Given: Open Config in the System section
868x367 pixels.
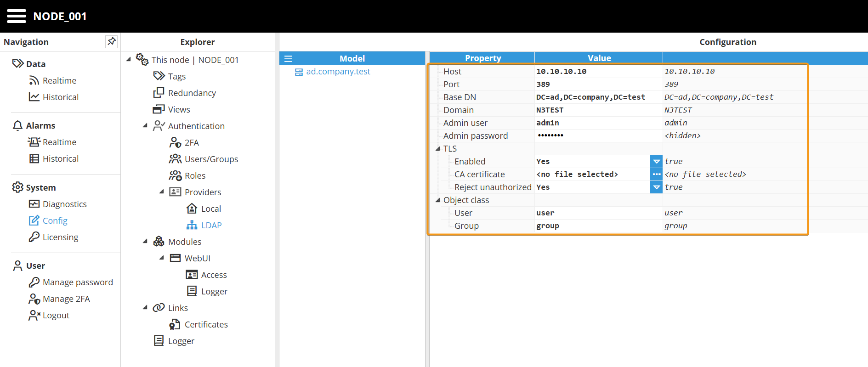Looking at the screenshot, I should (55, 220).
